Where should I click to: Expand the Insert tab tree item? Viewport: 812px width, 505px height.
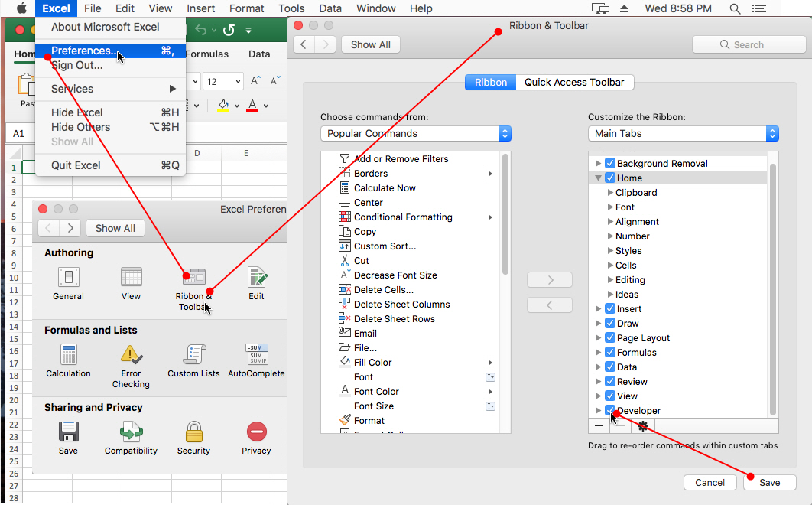pyautogui.click(x=598, y=309)
